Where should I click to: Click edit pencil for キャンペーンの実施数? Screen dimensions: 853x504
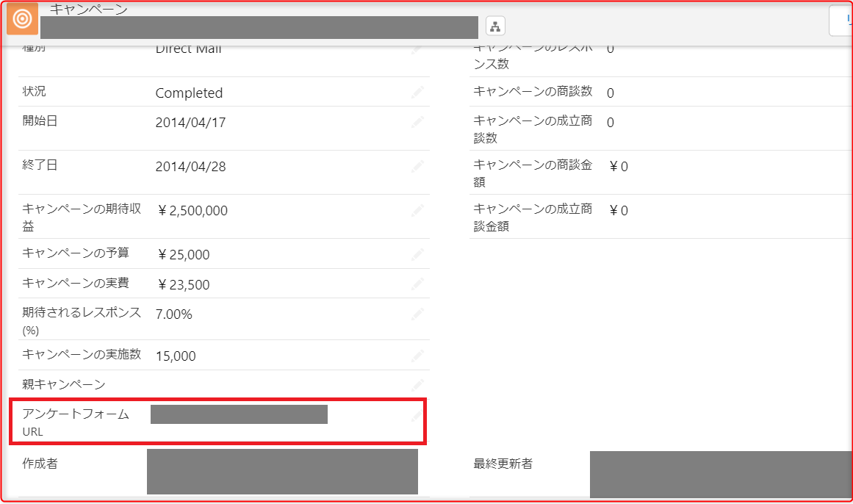(417, 356)
